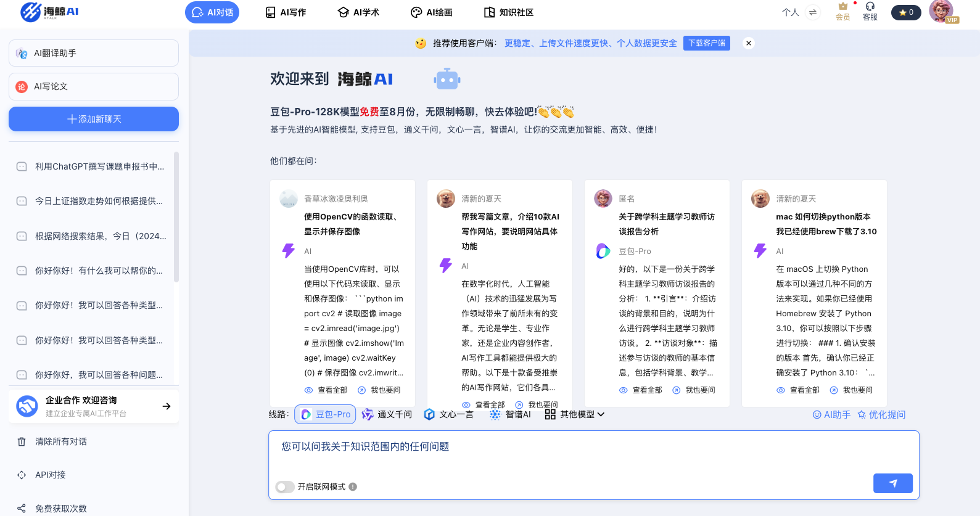980x516 pixels.
Task: Open the AI学术 tab
Action: (358, 12)
